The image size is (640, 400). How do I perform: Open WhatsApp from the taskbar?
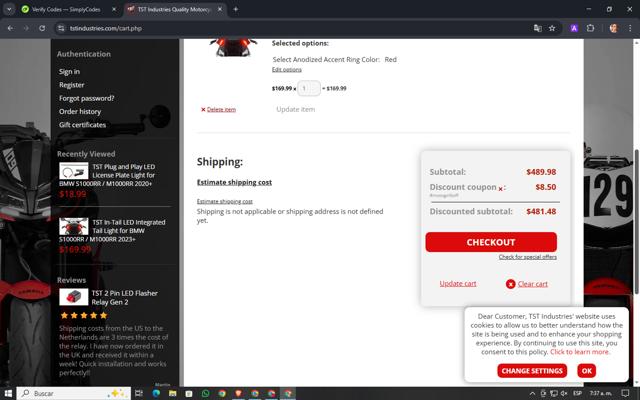205,393
